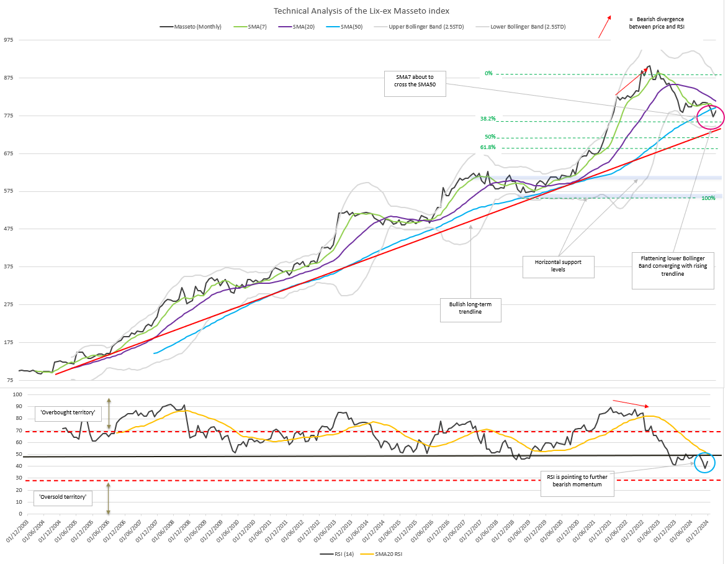Click the 'Overbought territory' label box
This screenshot has width=728, height=564.
tap(67, 412)
